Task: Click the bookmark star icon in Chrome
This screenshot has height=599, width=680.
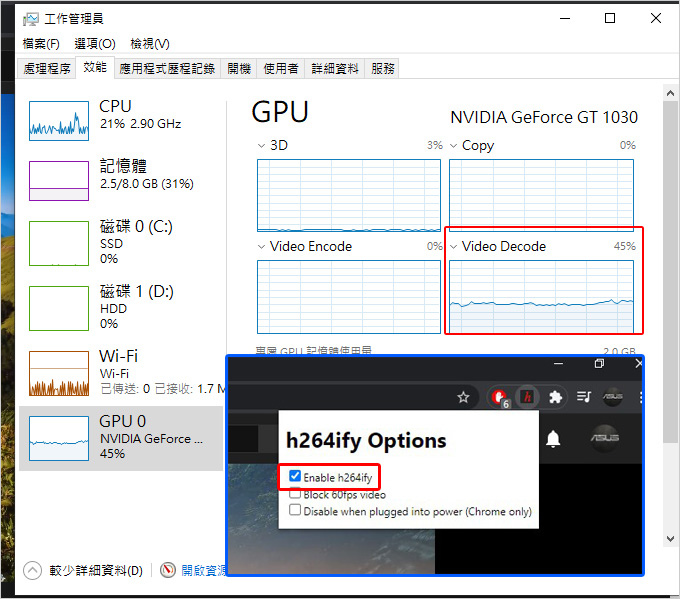Action: (x=463, y=397)
